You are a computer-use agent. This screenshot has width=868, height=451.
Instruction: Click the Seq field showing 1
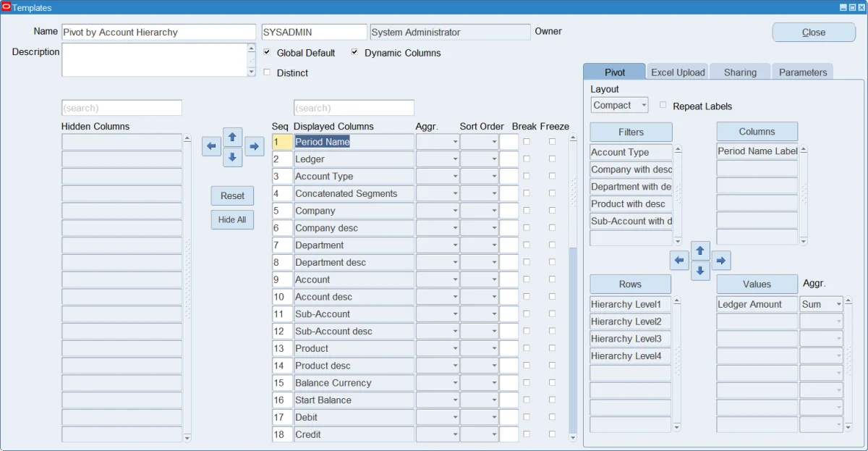point(282,142)
